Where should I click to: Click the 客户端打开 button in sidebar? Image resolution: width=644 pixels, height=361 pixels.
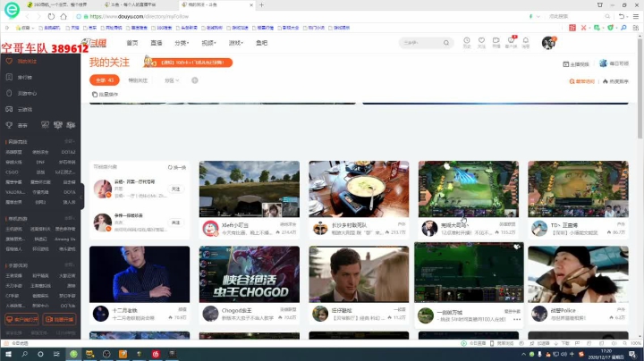tap(21, 319)
